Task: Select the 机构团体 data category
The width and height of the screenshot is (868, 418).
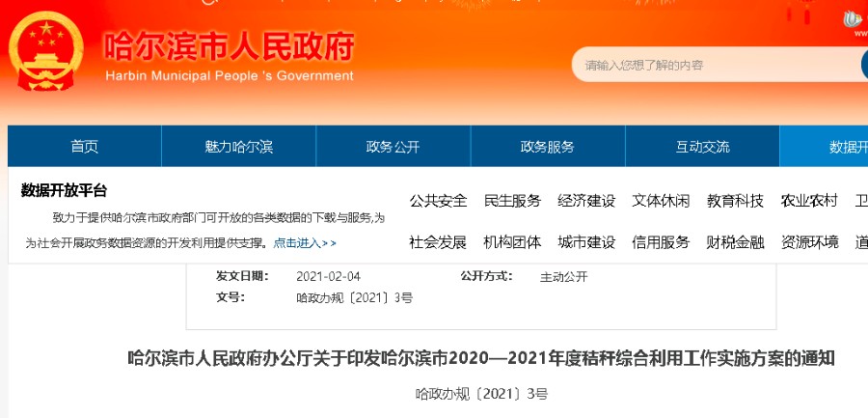Action: click(512, 242)
